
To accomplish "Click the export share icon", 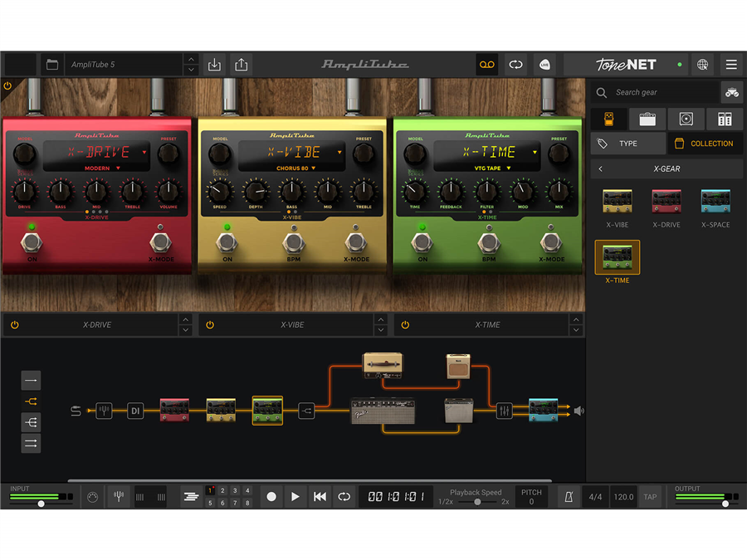I will pyautogui.click(x=241, y=65).
